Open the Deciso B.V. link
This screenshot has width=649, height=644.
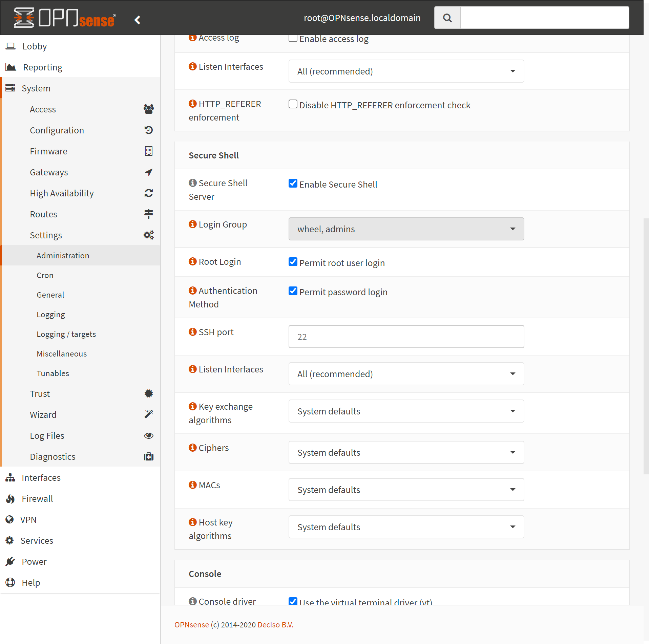[x=275, y=625]
